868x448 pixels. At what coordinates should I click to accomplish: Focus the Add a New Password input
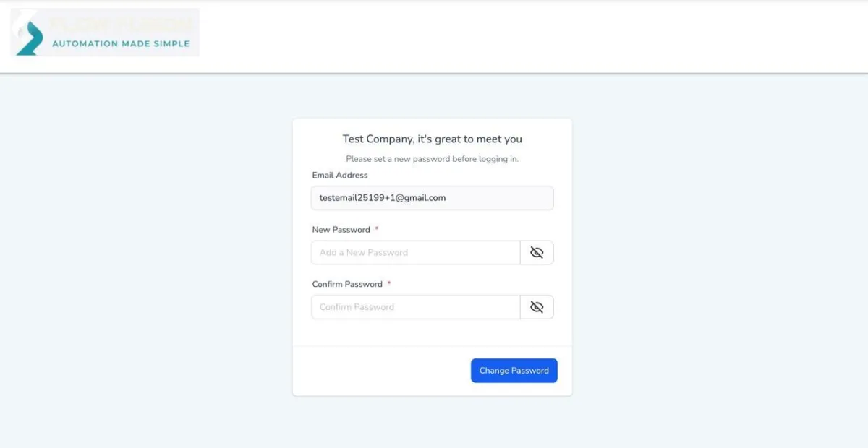pos(415,252)
